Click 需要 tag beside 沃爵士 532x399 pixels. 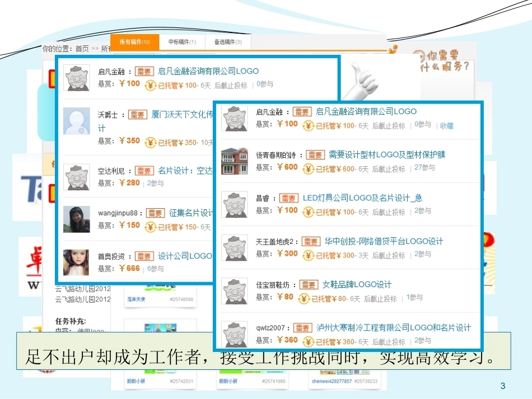click(137, 115)
